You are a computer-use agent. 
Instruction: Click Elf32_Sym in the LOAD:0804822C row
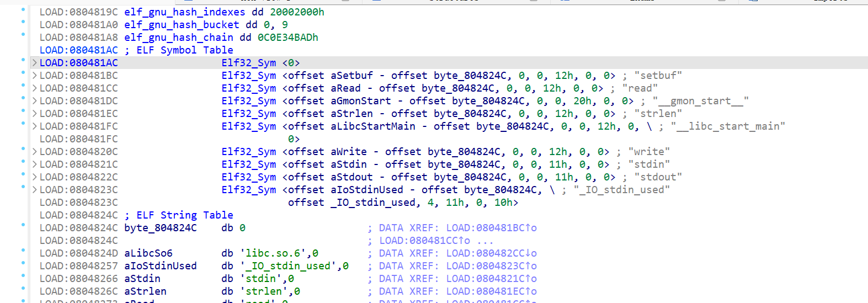click(249, 177)
